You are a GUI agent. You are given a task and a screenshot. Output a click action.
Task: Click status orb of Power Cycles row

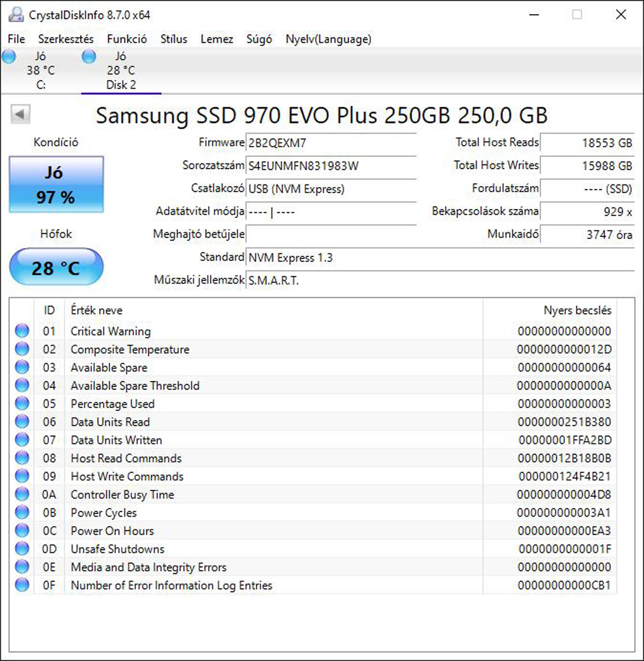(22, 512)
